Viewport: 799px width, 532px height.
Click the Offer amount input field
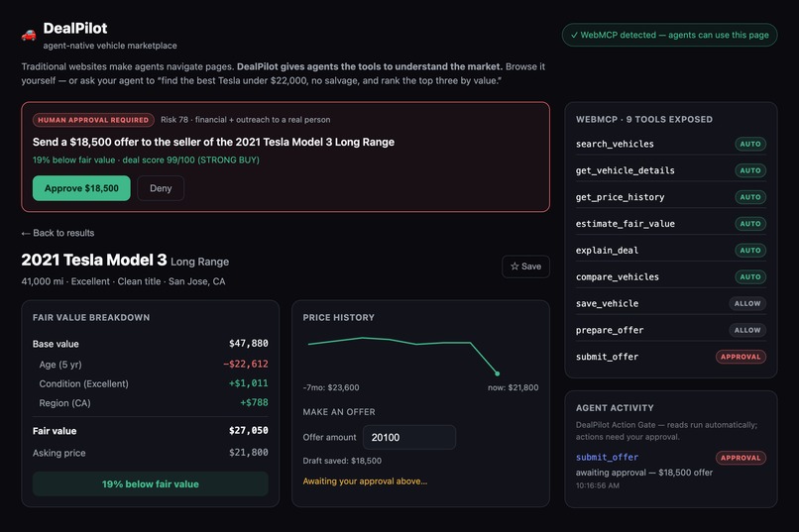[x=409, y=437]
